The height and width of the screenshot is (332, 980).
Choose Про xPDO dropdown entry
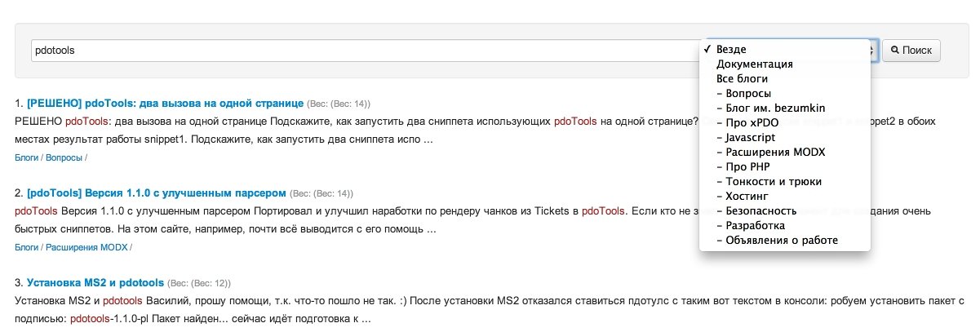[x=779, y=123]
